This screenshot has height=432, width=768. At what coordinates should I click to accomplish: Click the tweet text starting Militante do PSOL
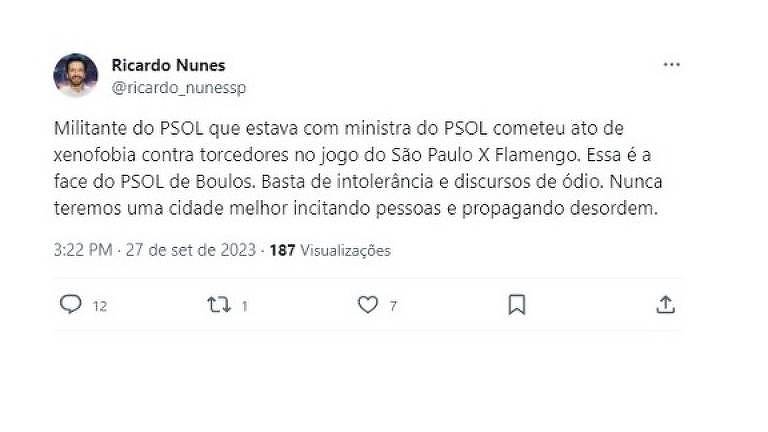click(358, 168)
